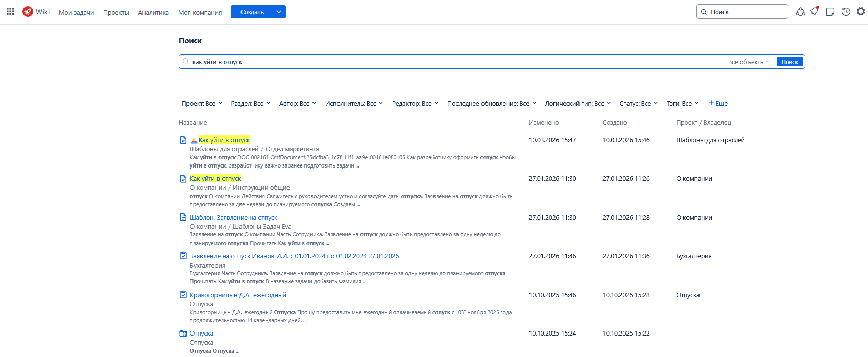Expand the Проект: Все filter
The height and width of the screenshot is (357, 868).
coord(202,103)
